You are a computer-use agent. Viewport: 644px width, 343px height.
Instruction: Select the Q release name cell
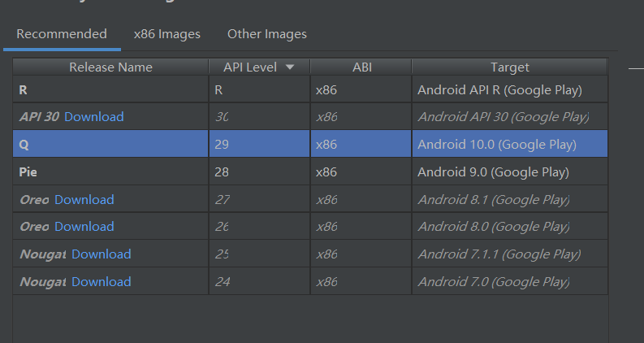(110, 144)
